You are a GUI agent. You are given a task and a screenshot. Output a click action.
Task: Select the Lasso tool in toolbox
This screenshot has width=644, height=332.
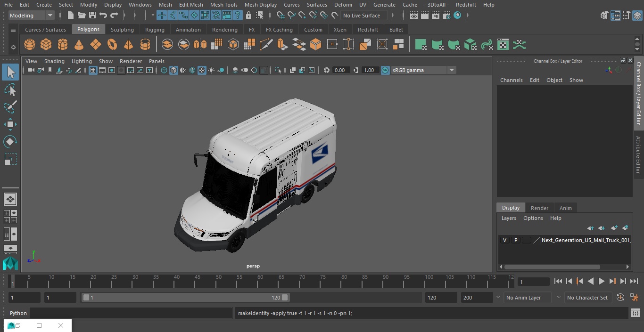point(10,89)
